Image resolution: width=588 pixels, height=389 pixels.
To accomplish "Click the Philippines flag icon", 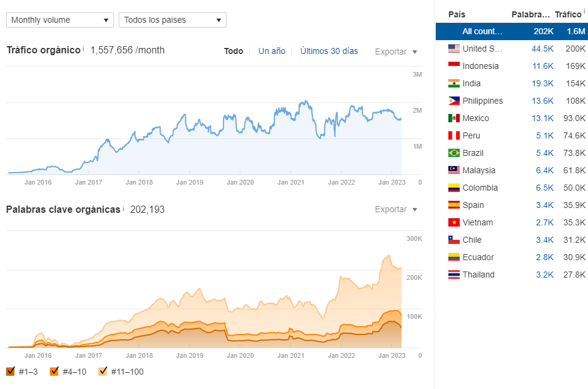I will 454,101.
